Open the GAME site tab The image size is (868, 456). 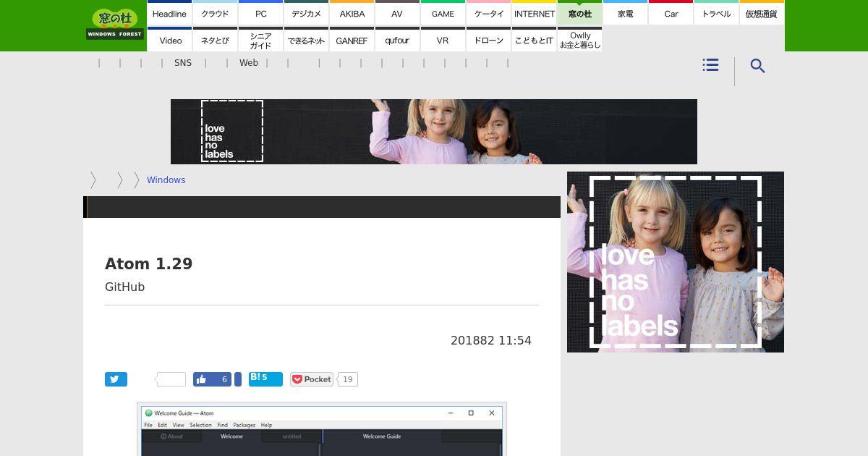click(443, 13)
